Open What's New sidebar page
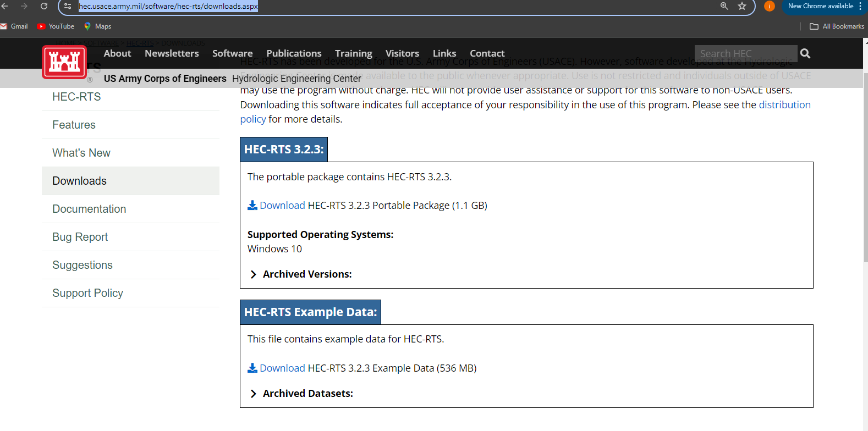This screenshot has height=431, width=868. click(x=130, y=153)
